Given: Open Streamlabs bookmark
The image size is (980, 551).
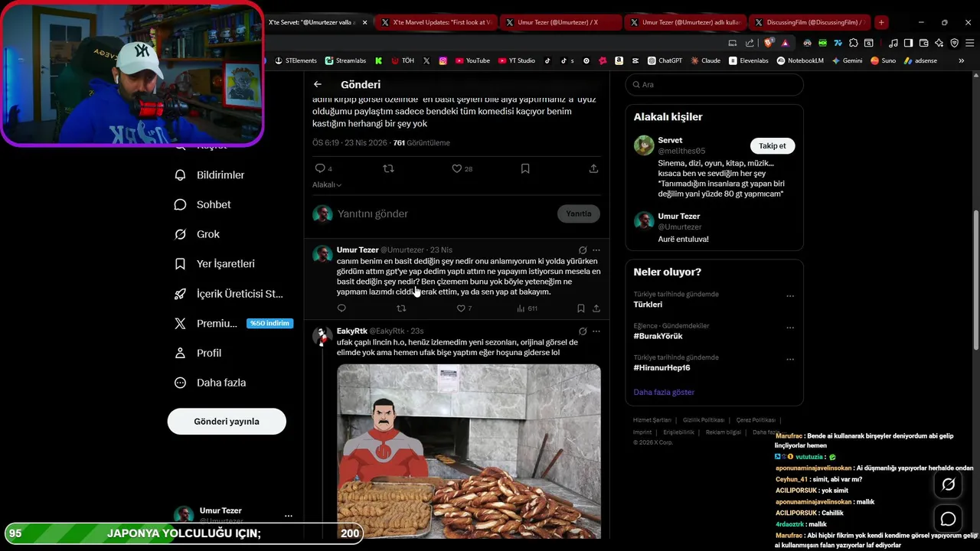Looking at the screenshot, I should [x=346, y=60].
